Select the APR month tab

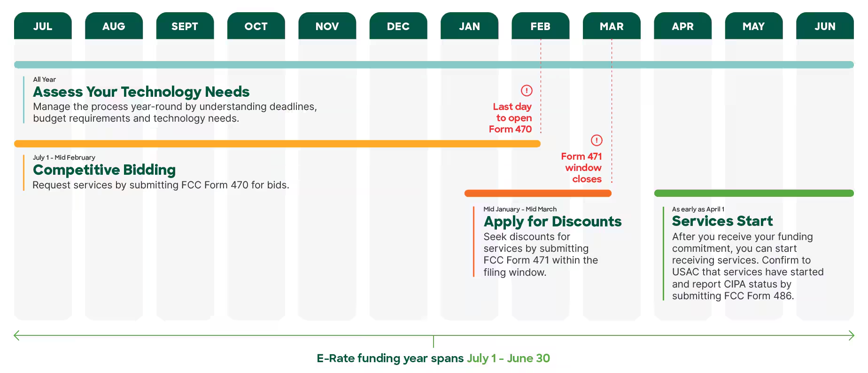(683, 26)
